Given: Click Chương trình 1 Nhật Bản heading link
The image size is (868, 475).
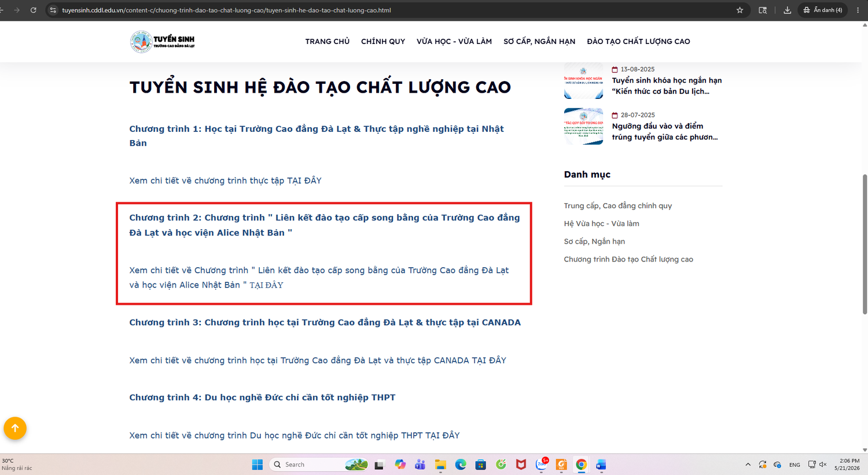Looking at the screenshot, I should pyautogui.click(x=317, y=136).
